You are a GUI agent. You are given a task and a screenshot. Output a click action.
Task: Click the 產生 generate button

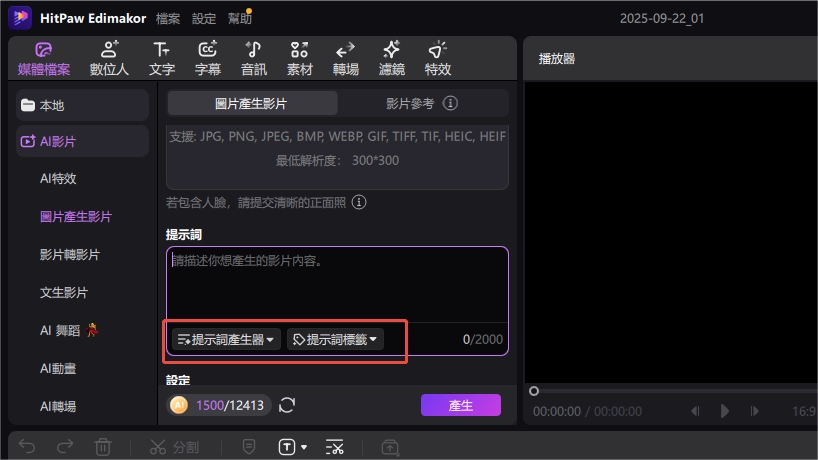461,405
